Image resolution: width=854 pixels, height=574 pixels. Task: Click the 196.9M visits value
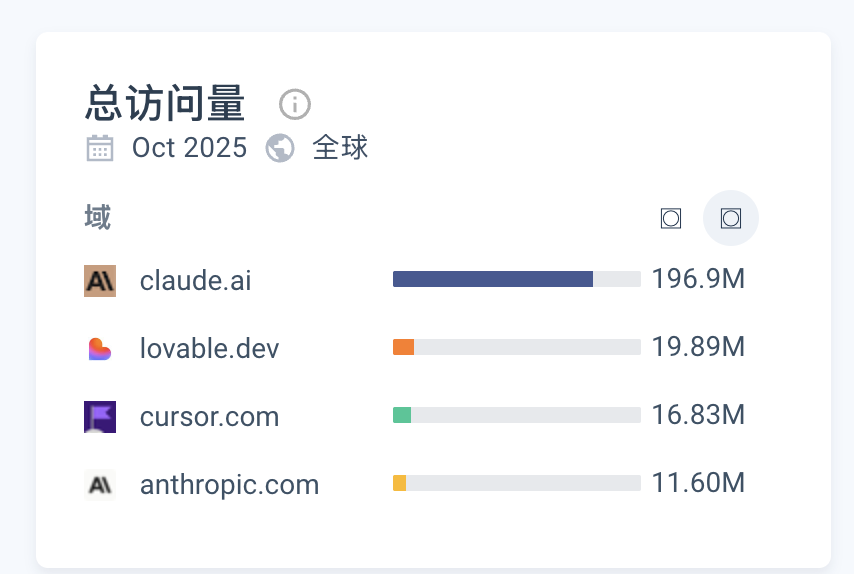[698, 279]
